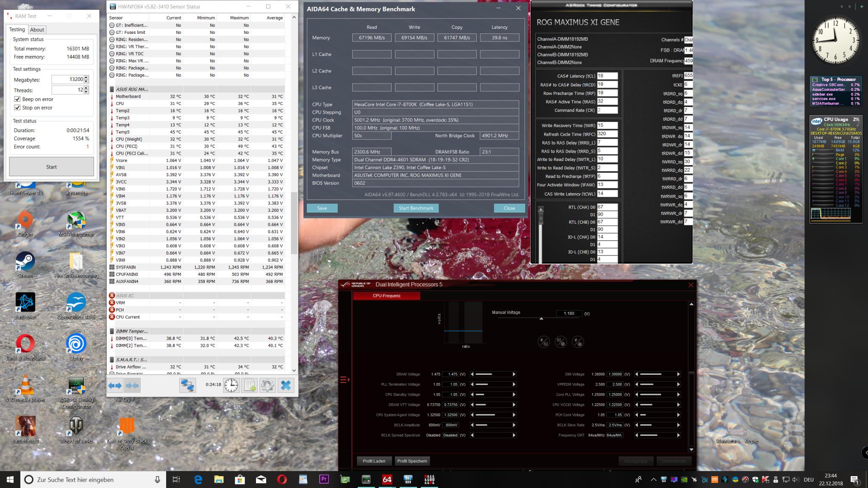Click the AIDA64 icon in the taskbar

(387, 480)
